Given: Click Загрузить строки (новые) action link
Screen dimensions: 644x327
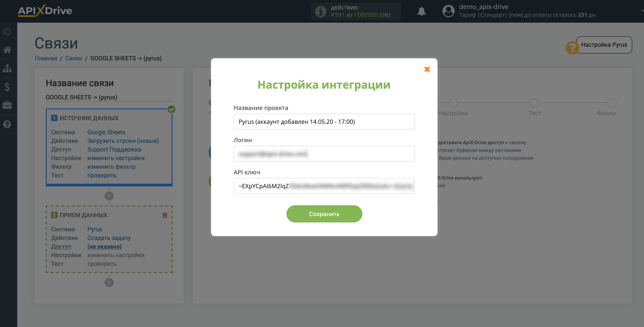Looking at the screenshot, I should tap(123, 141).
